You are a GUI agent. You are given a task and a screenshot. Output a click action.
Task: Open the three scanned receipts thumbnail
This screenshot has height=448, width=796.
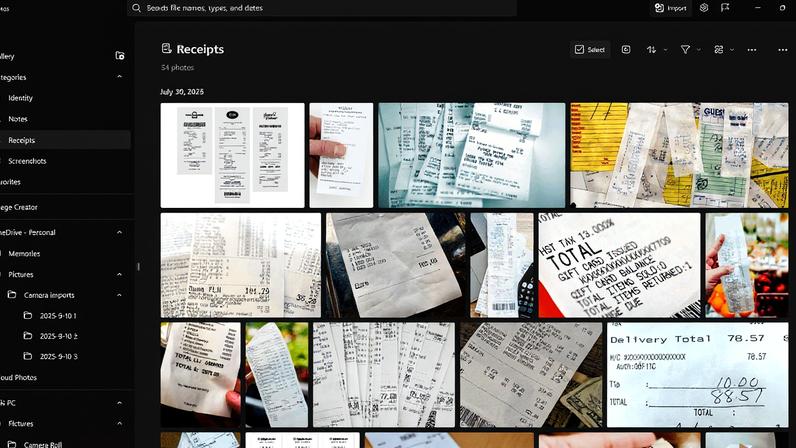click(233, 155)
